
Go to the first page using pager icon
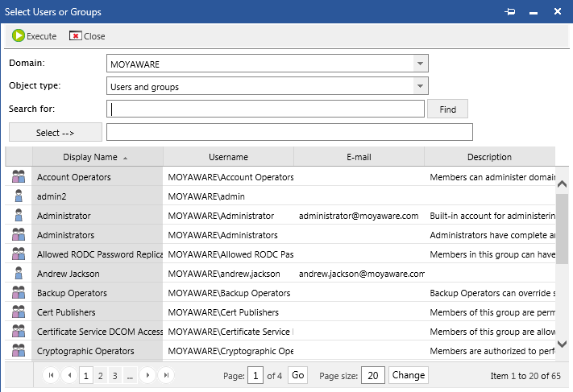pos(51,375)
